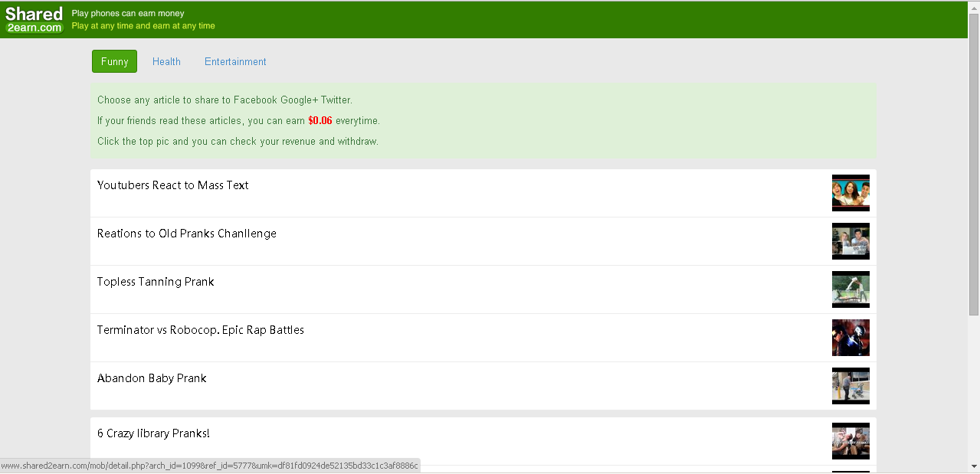Image resolution: width=980 pixels, height=474 pixels.
Task: Click 'Play at any time and earn' text
Action: (143, 25)
